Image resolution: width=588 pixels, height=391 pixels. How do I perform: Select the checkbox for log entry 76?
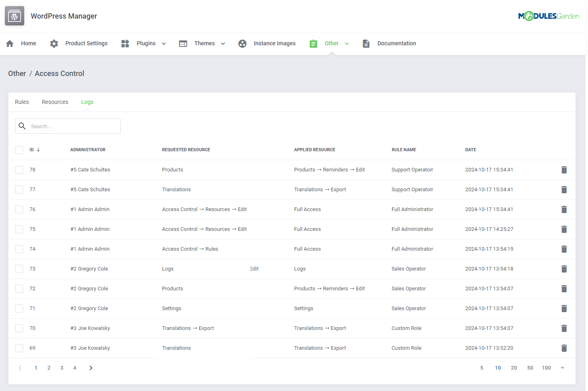coord(19,209)
